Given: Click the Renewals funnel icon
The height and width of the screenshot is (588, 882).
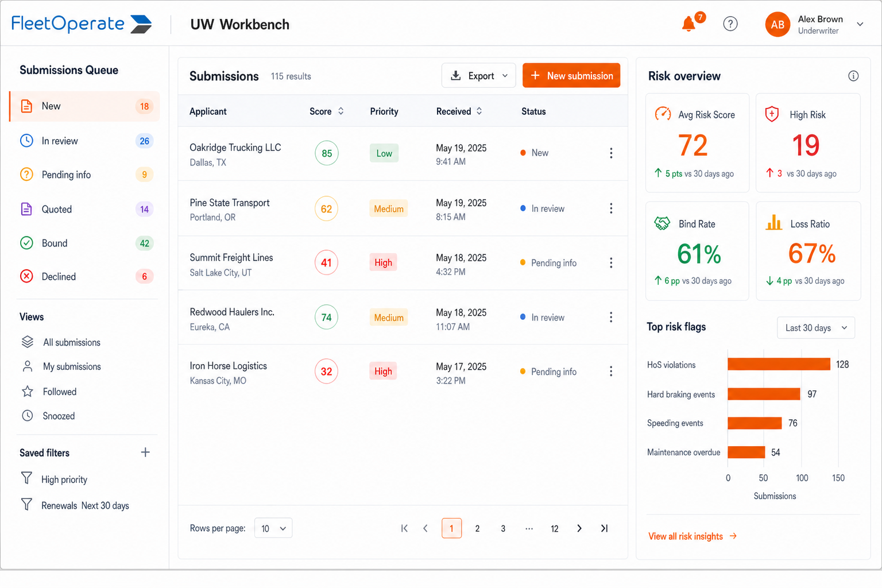Looking at the screenshot, I should 26,505.
